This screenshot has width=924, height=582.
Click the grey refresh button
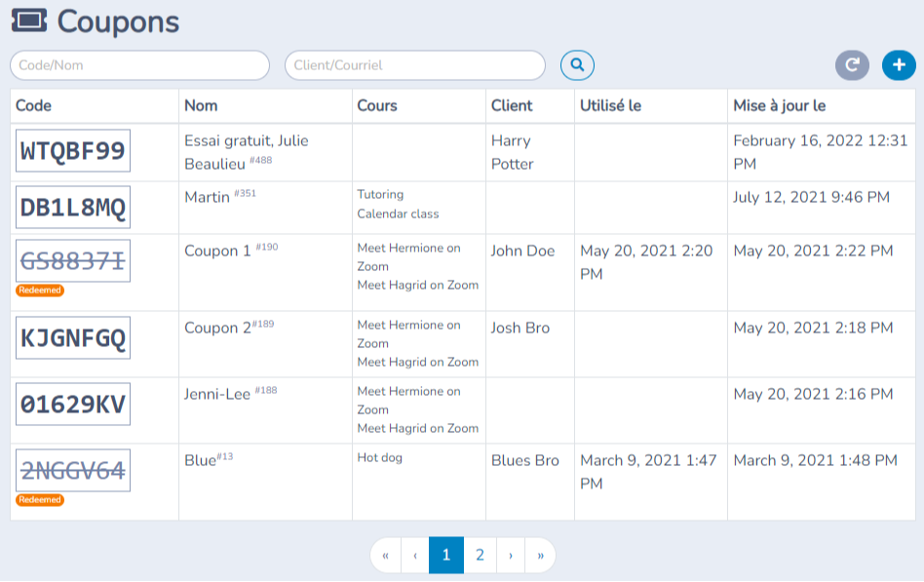tap(852, 65)
